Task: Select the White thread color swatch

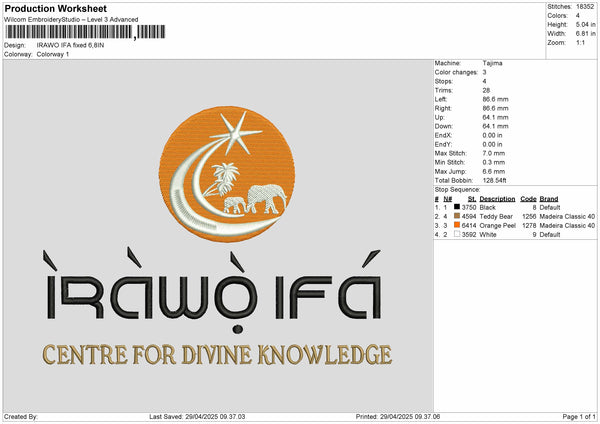Action: click(457, 234)
